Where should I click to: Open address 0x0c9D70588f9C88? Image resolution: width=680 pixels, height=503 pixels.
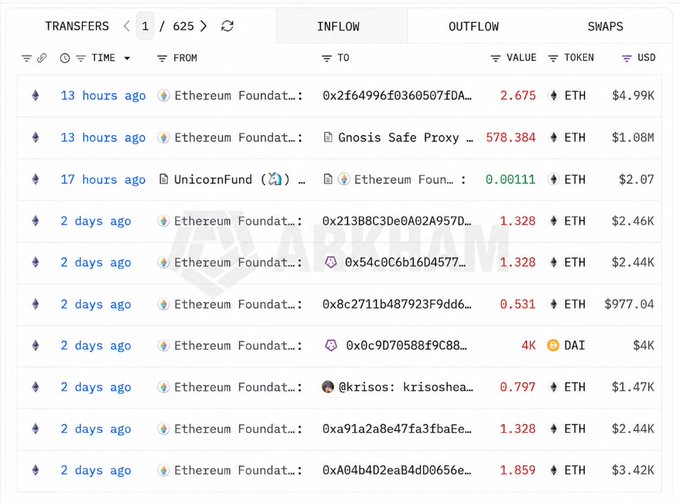(406, 346)
